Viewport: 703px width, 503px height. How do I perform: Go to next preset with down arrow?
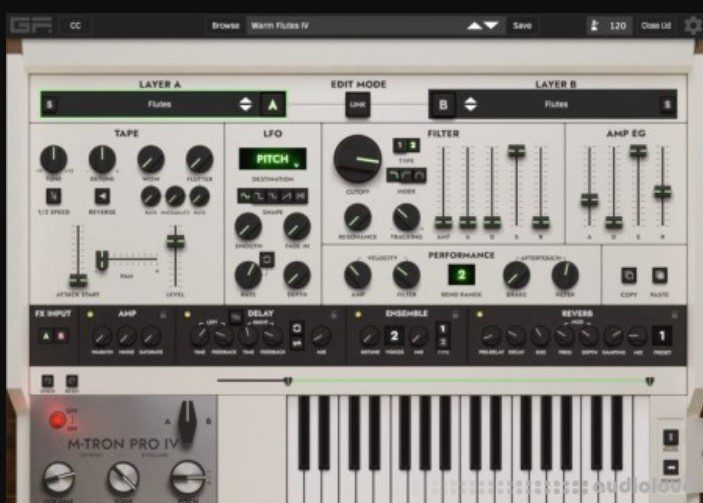click(x=491, y=26)
